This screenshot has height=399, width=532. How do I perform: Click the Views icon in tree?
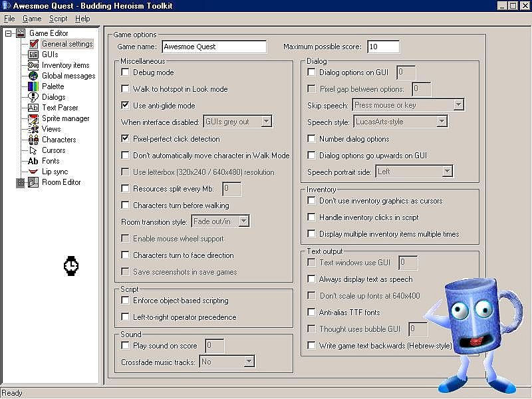(x=33, y=129)
